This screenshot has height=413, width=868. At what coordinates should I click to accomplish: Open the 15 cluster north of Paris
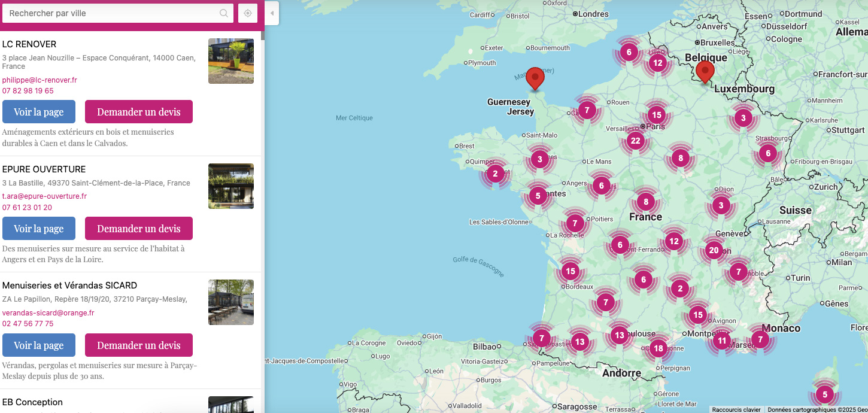pyautogui.click(x=657, y=115)
